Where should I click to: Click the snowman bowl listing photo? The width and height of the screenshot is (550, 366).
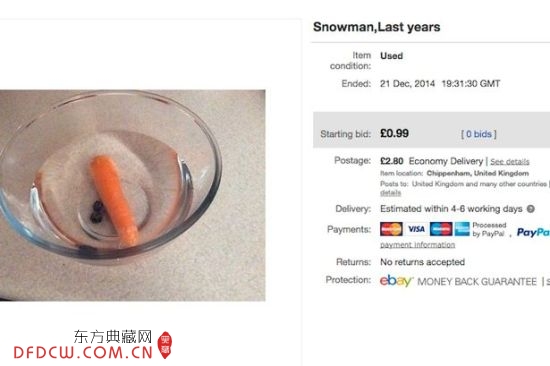point(133,195)
